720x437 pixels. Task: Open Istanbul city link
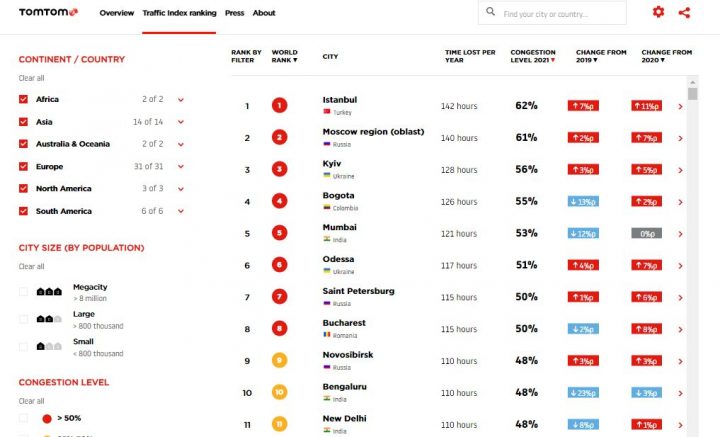tap(340, 100)
